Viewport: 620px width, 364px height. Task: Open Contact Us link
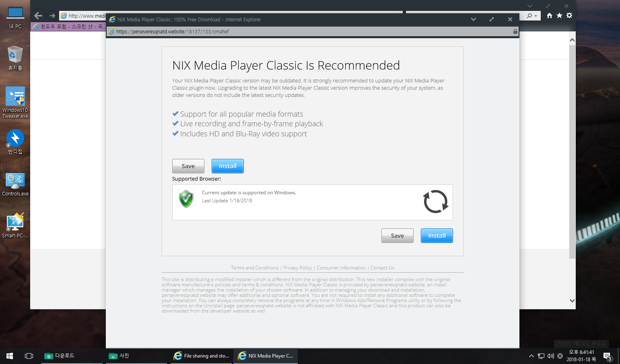point(382,268)
